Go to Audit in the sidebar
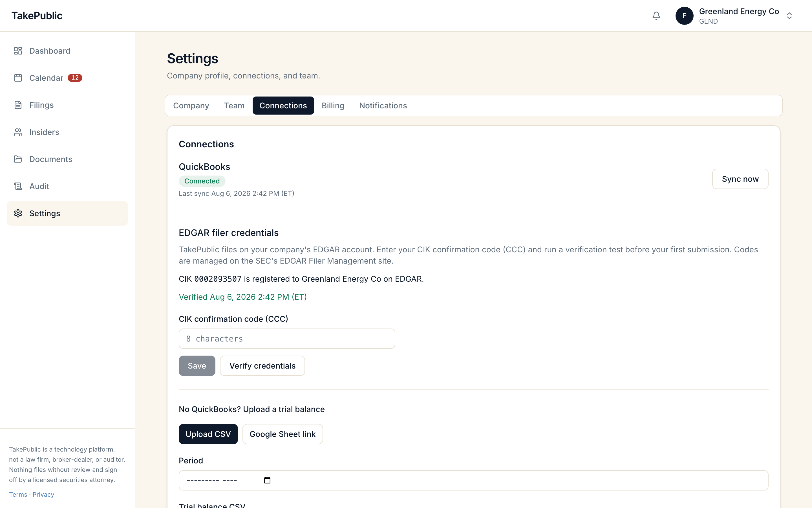The height and width of the screenshot is (508, 812). pos(67,186)
